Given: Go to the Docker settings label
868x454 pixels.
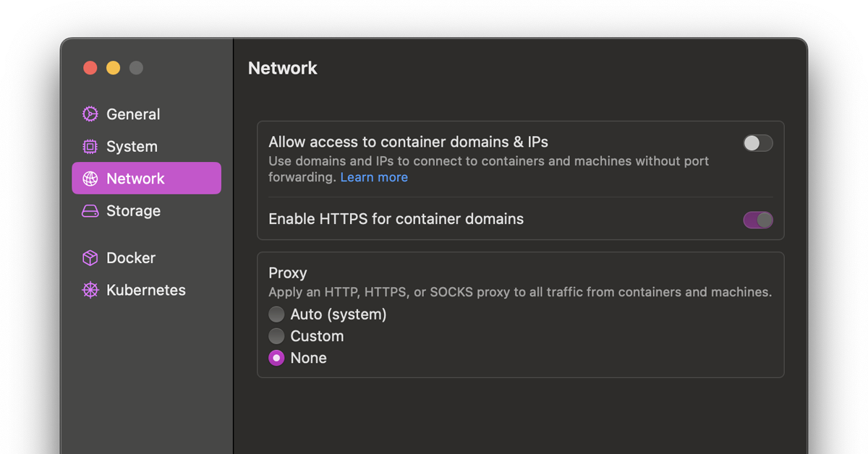Looking at the screenshot, I should 131,258.
